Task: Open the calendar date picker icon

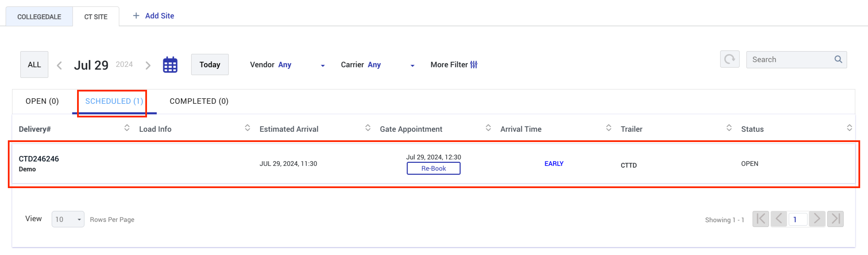Action: [170, 65]
